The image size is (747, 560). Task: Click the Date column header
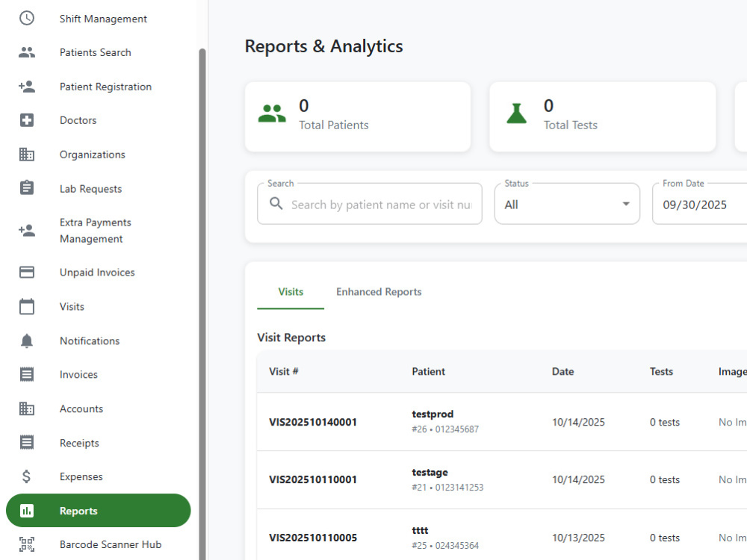click(x=562, y=371)
